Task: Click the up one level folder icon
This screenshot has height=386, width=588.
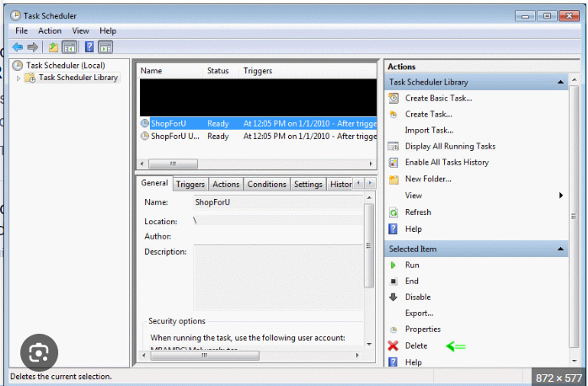Action: [53, 47]
